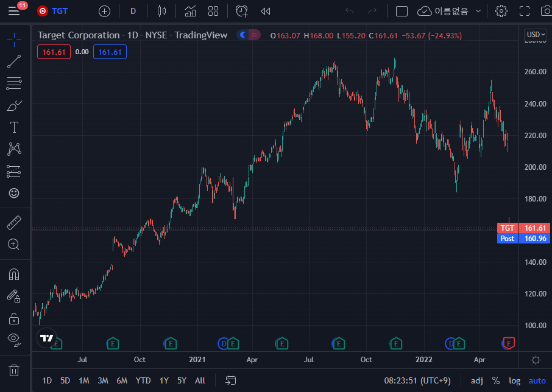The width and height of the screenshot is (552, 392).
Task: Open the prediction and measurement tools
Action: [x=14, y=171]
